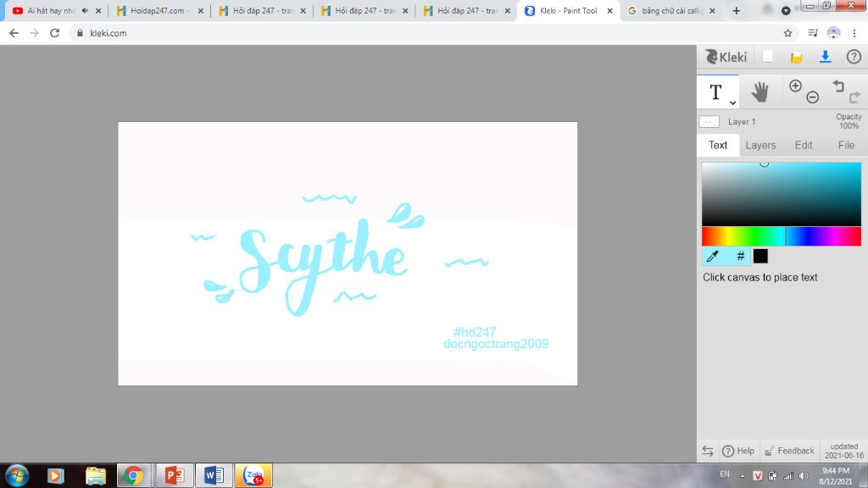This screenshot has height=488, width=868.
Task: Click the canvas to place text
Action: tap(347, 253)
